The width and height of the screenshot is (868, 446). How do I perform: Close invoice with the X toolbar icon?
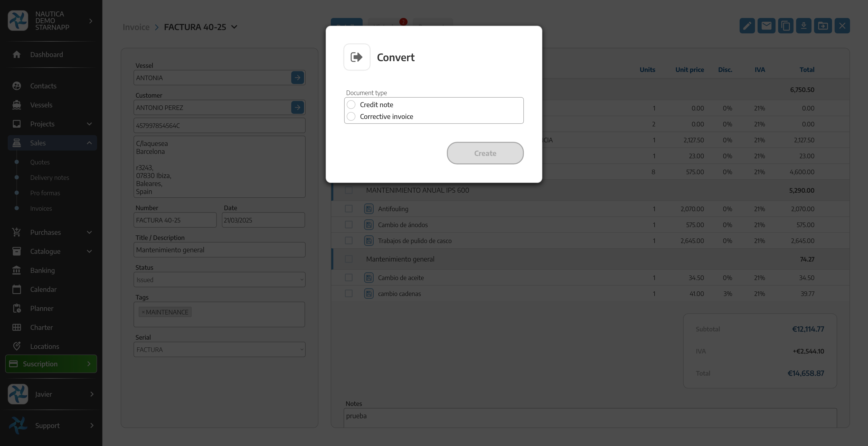[x=842, y=26]
